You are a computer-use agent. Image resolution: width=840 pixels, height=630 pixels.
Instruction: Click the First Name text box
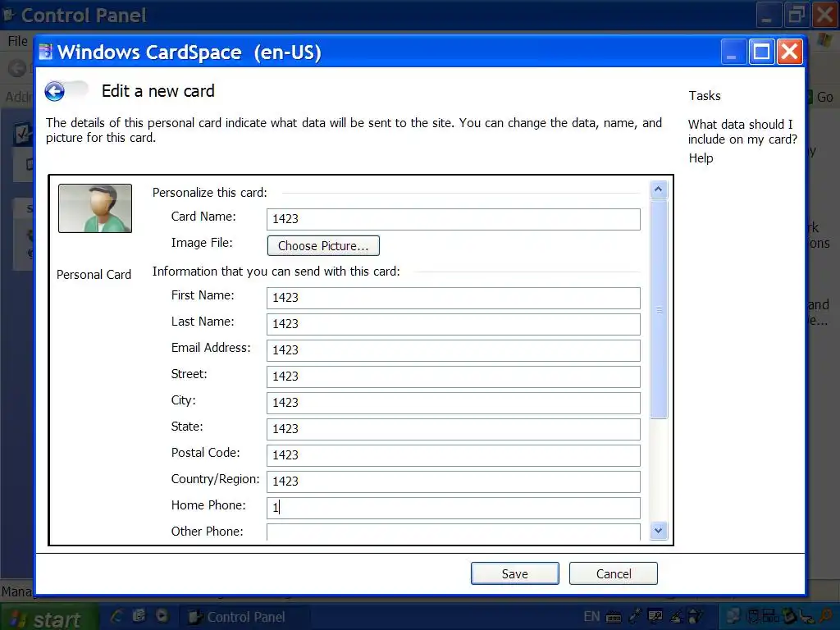[x=453, y=298]
